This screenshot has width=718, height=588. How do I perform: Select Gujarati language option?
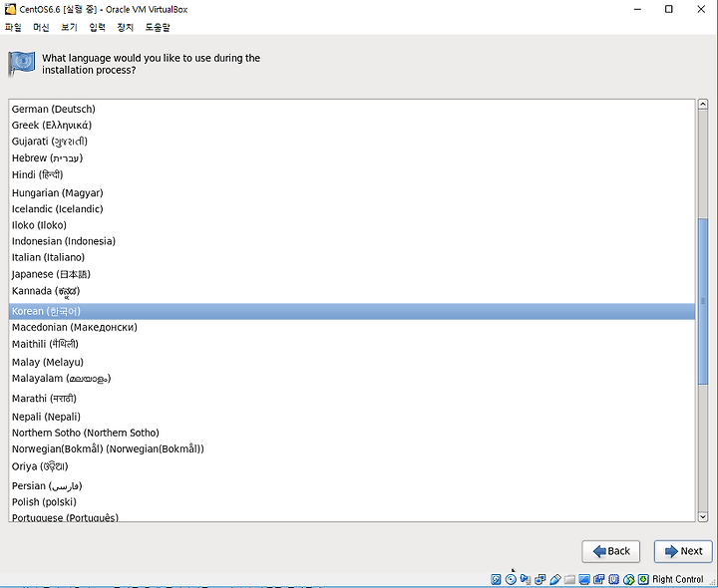[352, 142]
